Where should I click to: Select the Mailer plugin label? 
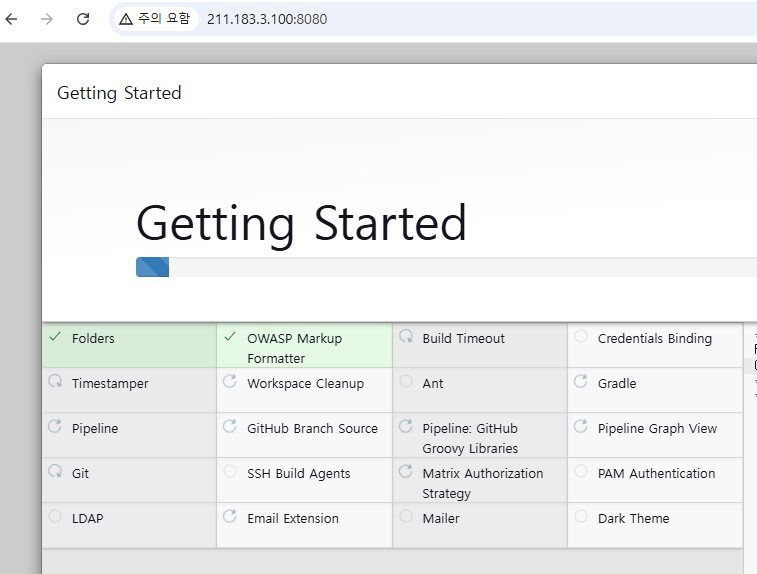441,518
